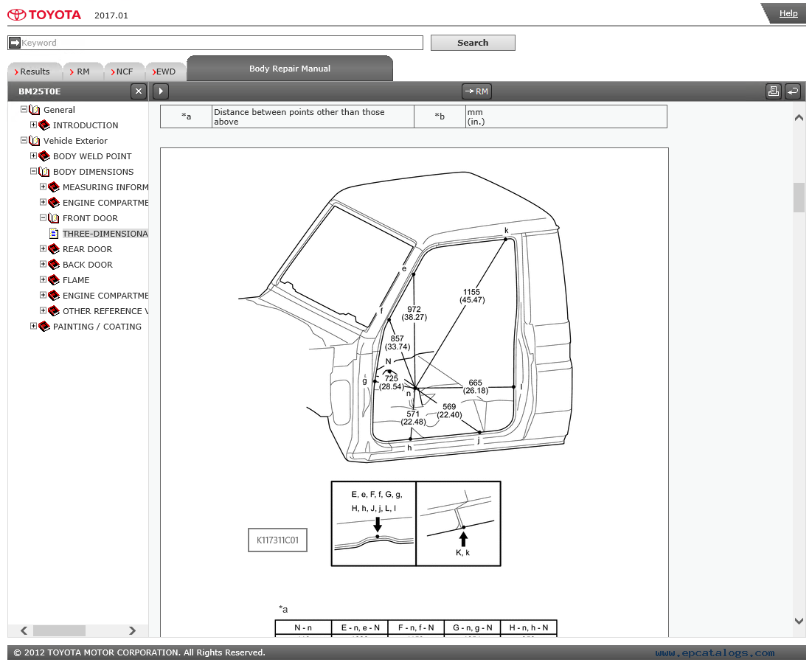Click the BACK DOOR book icon
The height and width of the screenshot is (665, 812).
pyautogui.click(x=54, y=265)
